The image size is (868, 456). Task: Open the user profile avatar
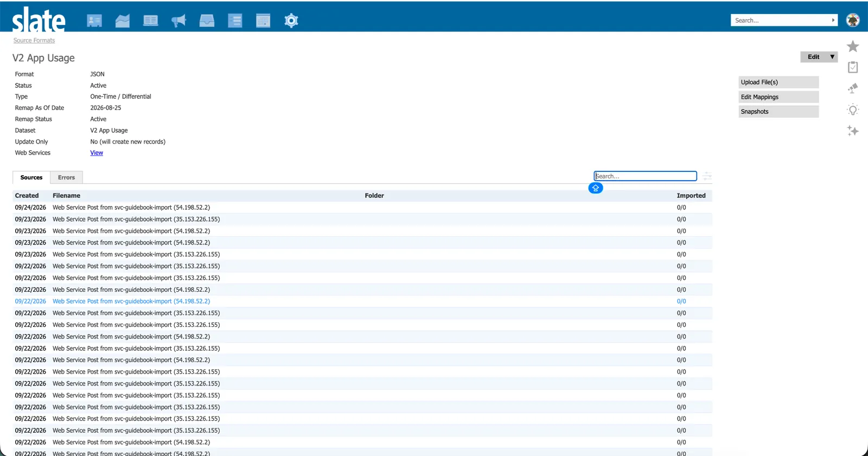point(853,20)
